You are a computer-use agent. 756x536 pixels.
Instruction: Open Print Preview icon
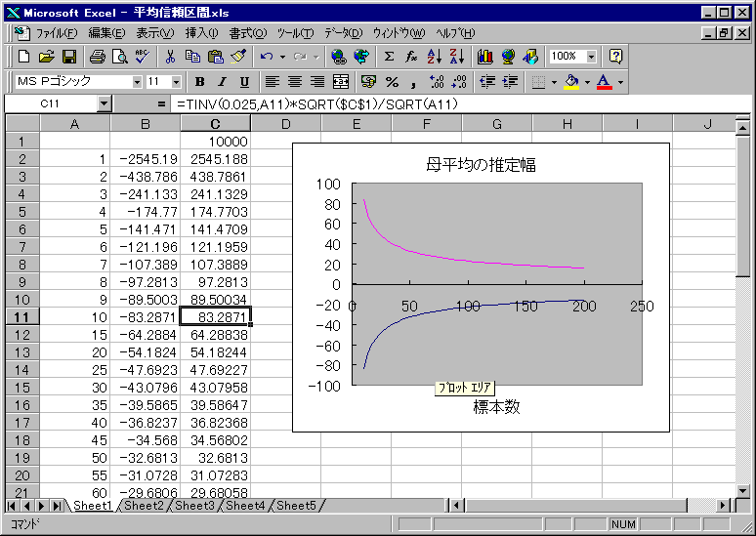(119, 57)
